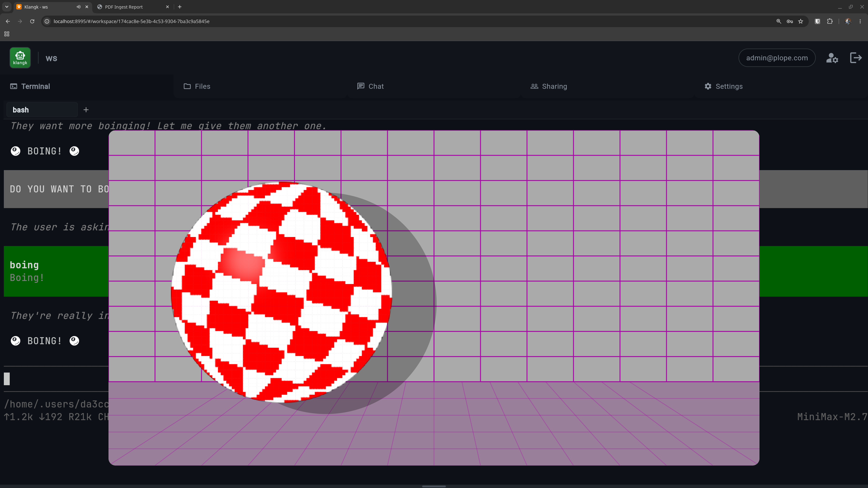Viewport: 868px width, 488px height.
Task: Open the tab search dropdown arrow
Action: click(x=7, y=7)
